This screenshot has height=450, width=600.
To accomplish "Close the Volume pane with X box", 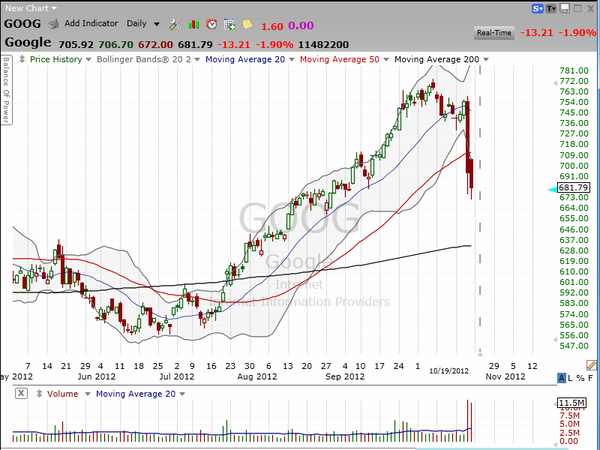I will (21, 393).
